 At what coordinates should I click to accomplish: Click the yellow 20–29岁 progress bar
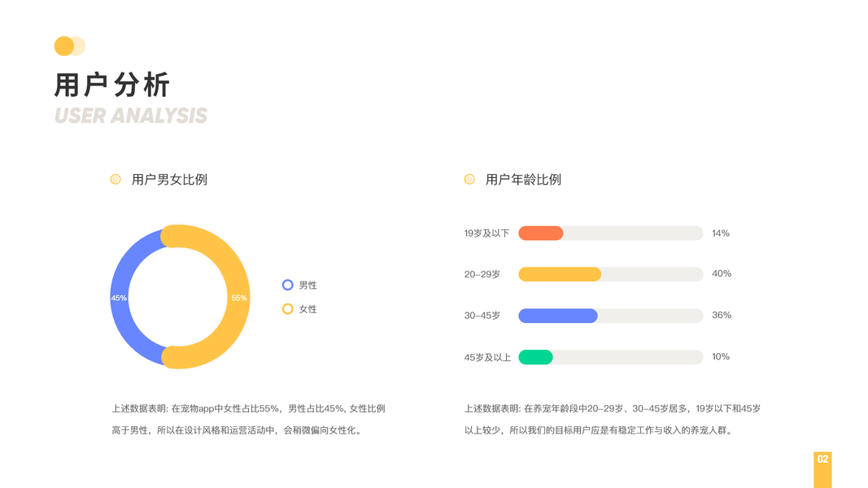pos(560,274)
